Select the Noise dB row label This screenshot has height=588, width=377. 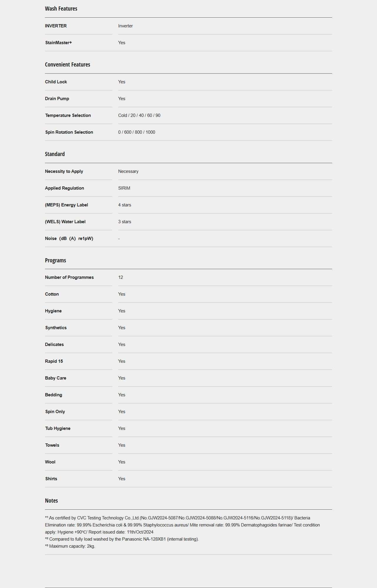pyautogui.click(x=69, y=238)
